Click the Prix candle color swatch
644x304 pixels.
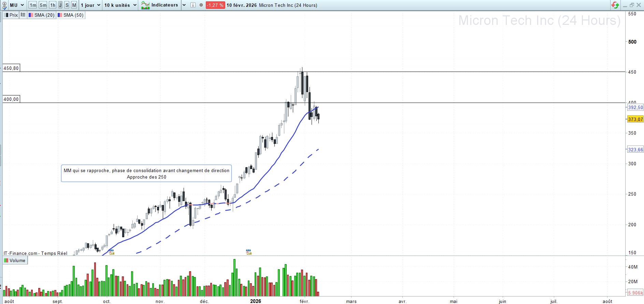(x=6, y=15)
